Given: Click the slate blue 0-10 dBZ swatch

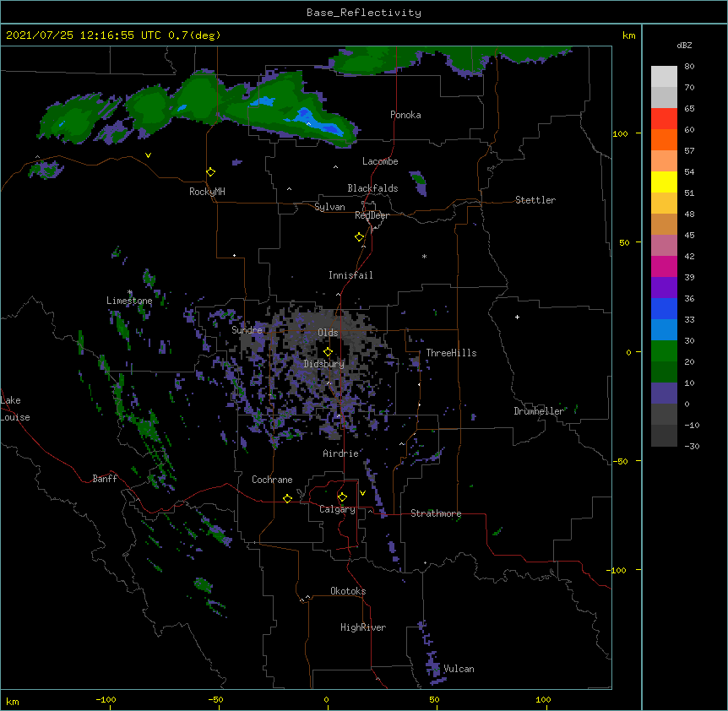Looking at the screenshot, I should click(x=664, y=393).
